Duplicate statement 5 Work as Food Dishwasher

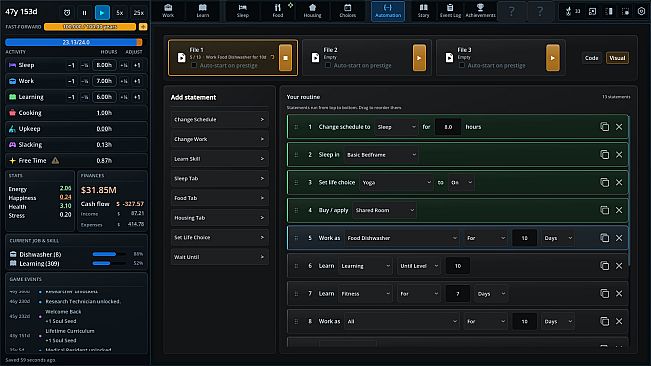coord(604,238)
